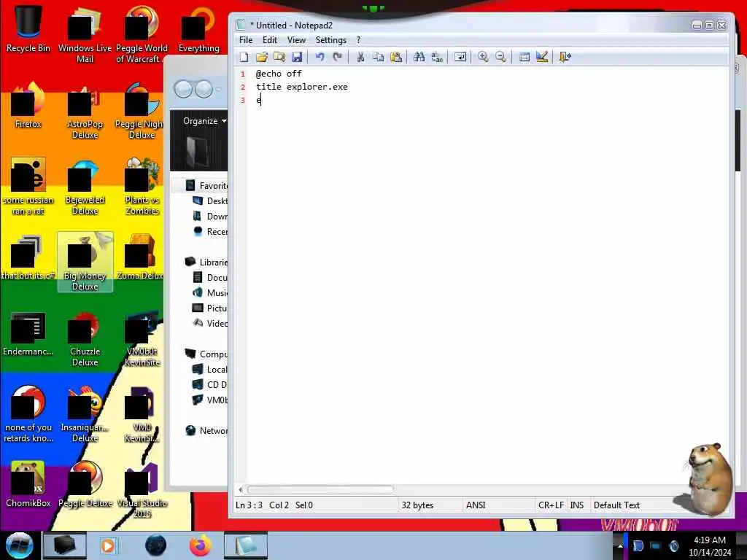Select the Plants vs Zombies desktop icon
747x560 pixels.
(142, 187)
